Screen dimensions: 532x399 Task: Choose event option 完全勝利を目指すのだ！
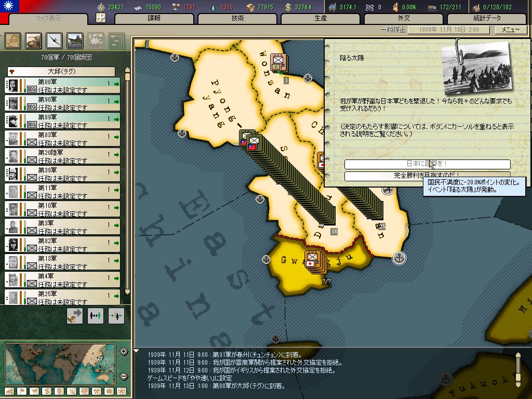pos(428,176)
